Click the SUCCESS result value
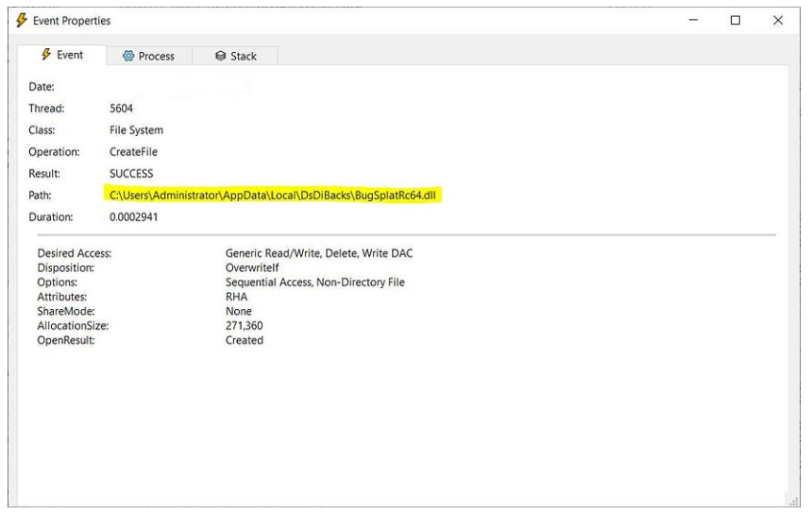This screenshot has height=514, width=812. [133, 174]
